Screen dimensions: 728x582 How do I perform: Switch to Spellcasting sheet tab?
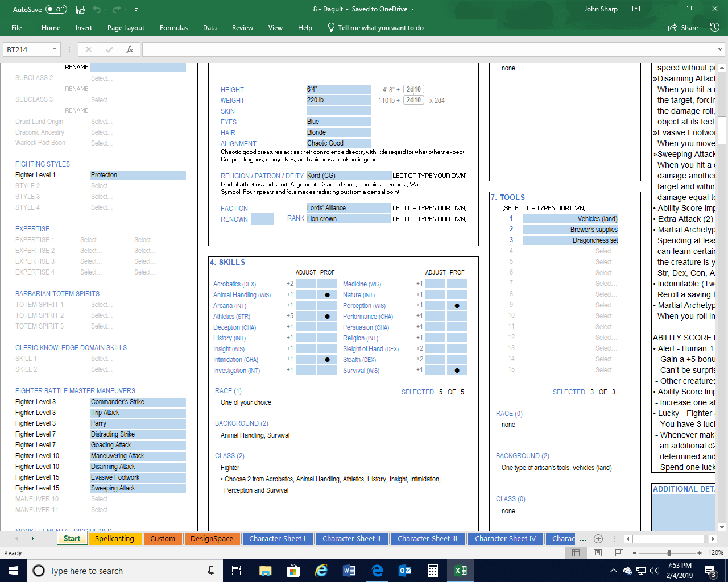(x=114, y=539)
